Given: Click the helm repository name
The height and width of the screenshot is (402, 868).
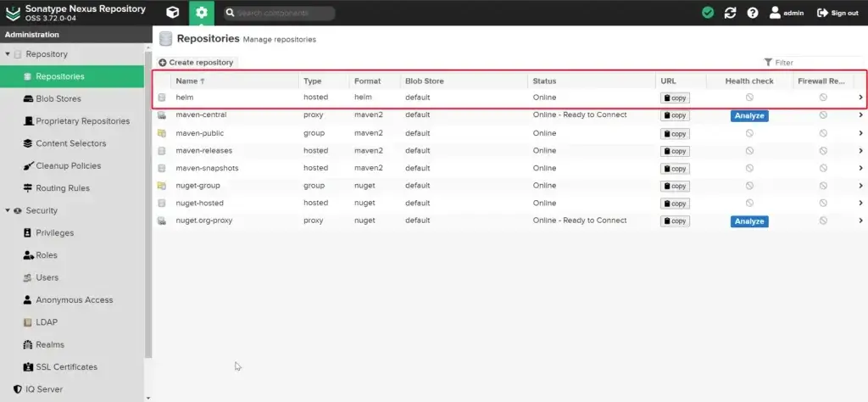Looking at the screenshot, I should [x=185, y=98].
